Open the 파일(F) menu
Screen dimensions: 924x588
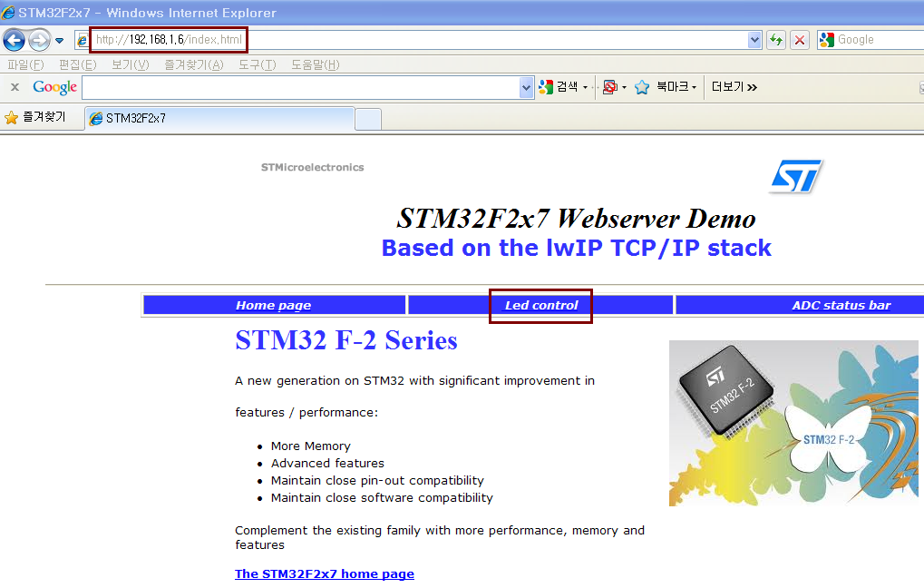coord(25,64)
